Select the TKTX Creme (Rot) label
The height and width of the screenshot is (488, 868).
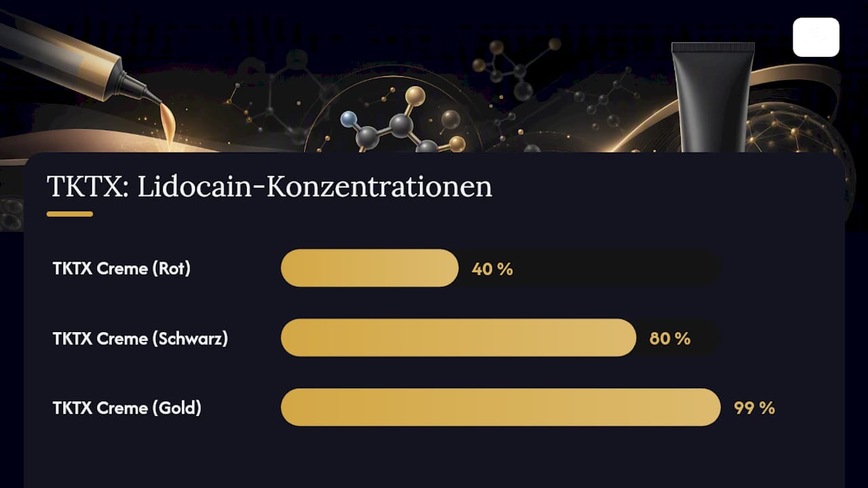click(121, 268)
